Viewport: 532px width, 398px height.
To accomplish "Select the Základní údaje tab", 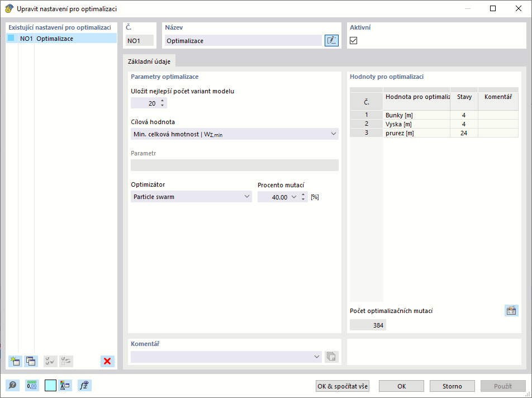I will tap(149, 61).
